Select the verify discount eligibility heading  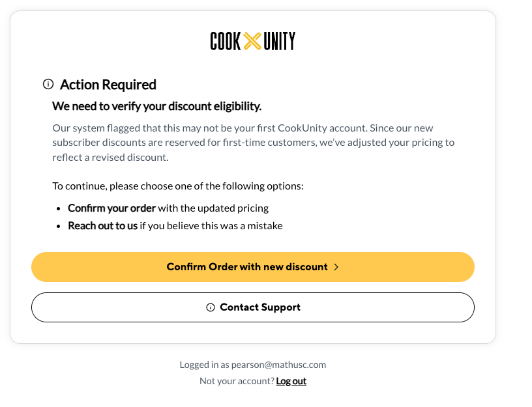pyautogui.click(x=156, y=106)
